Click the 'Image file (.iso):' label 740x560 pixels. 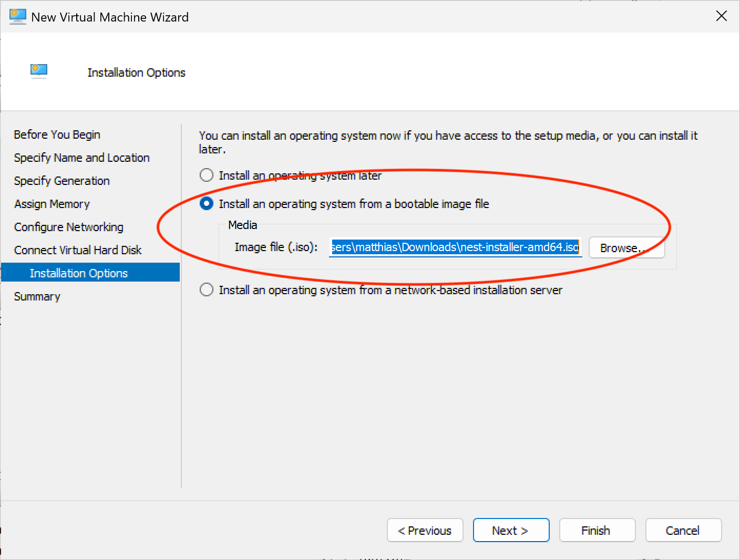pyautogui.click(x=276, y=247)
